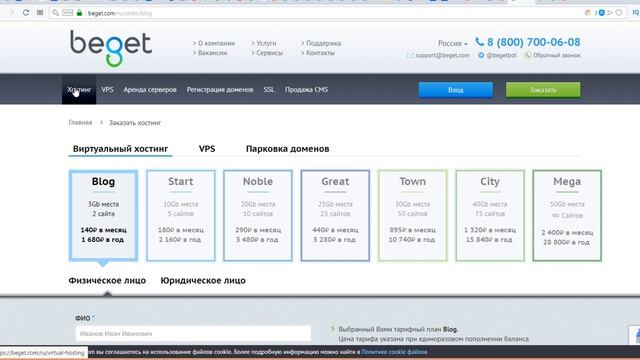This screenshot has width=640, height=360.
Task: Click the beget logo
Action: [111, 48]
